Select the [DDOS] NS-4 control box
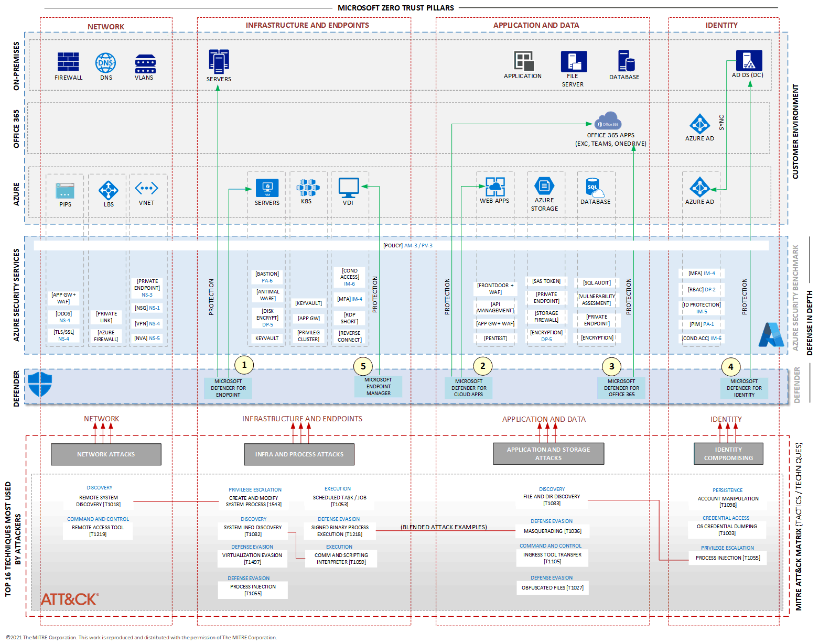The height and width of the screenshot is (644, 819). 64,317
